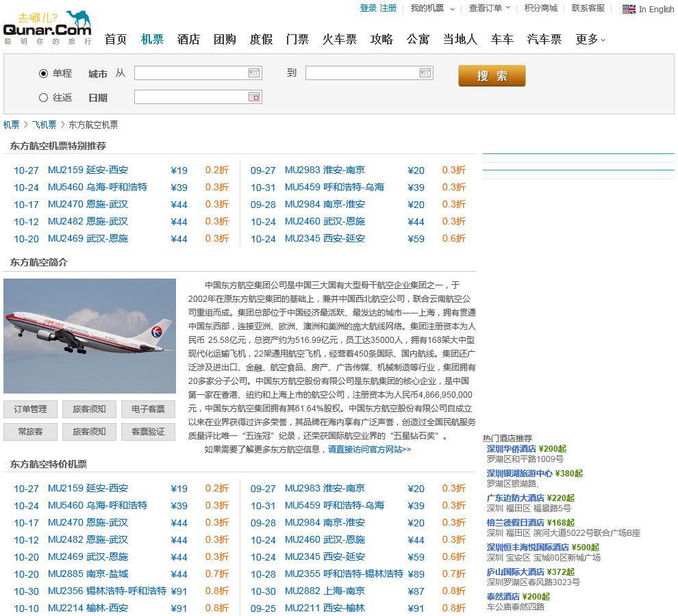The image size is (678, 616).
Task: Expand the 更多 navigation menu
Action: click(590, 39)
